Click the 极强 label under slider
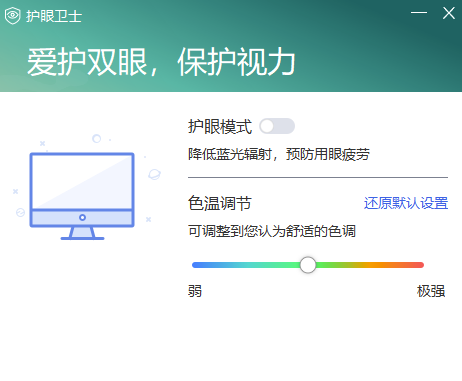462x381 pixels. (431, 291)
